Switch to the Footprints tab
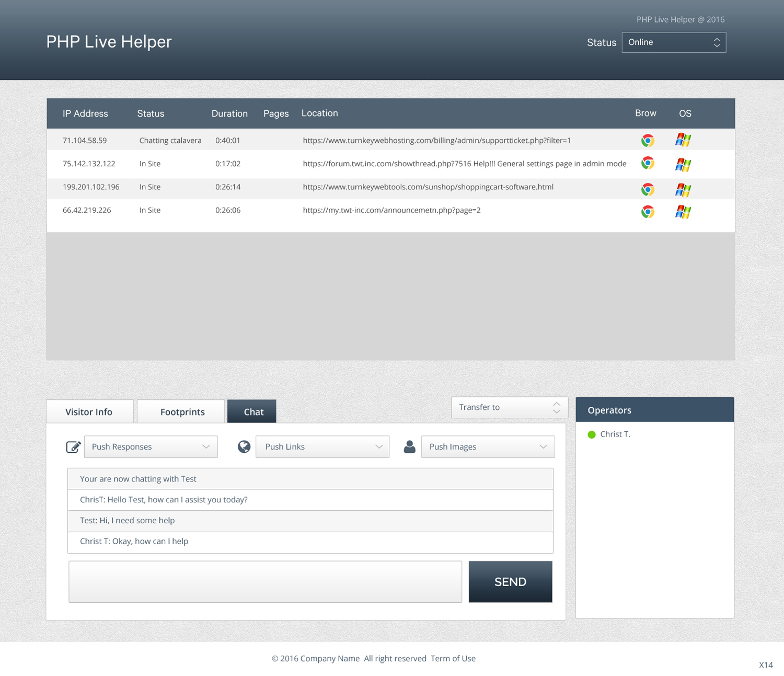 pos(182,412)
